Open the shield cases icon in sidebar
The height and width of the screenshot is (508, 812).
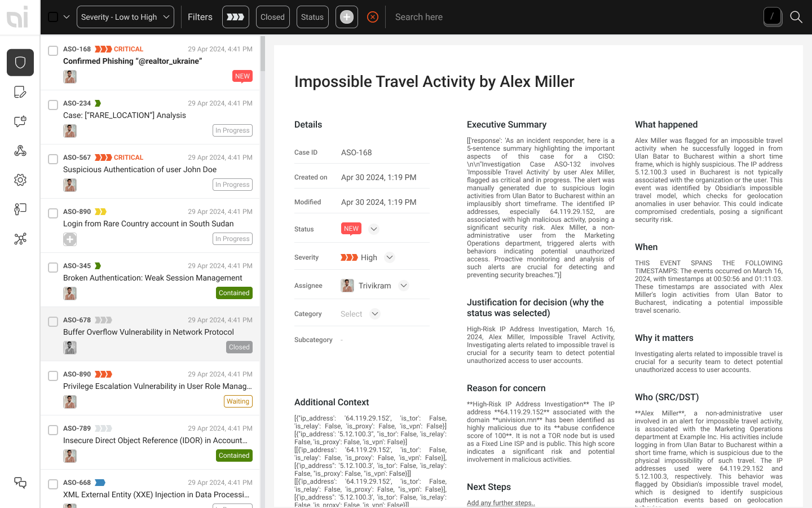point(20,63)
